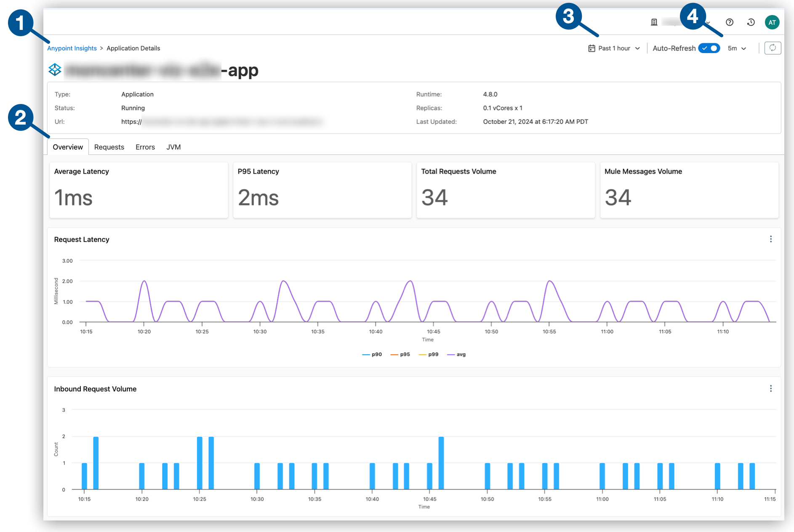Open the AT user avatar menu
794x532 pixels.
point(772,22)
